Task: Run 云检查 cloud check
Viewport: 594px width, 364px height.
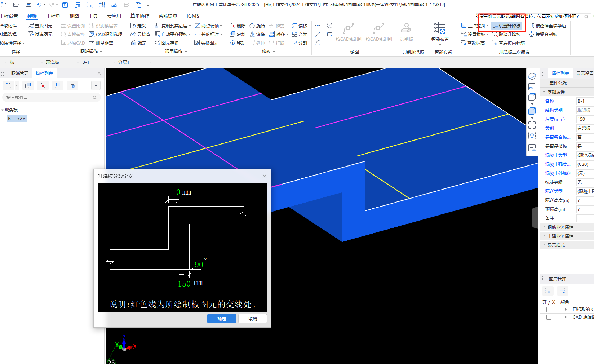Action: (141, 34)
